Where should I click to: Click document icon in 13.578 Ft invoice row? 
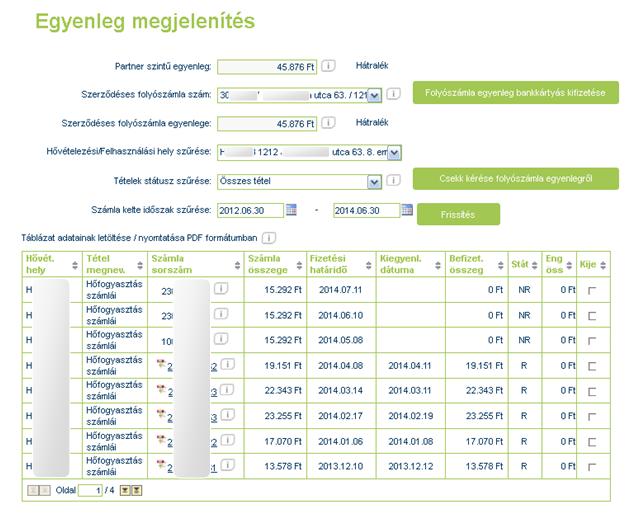[161, 465]
